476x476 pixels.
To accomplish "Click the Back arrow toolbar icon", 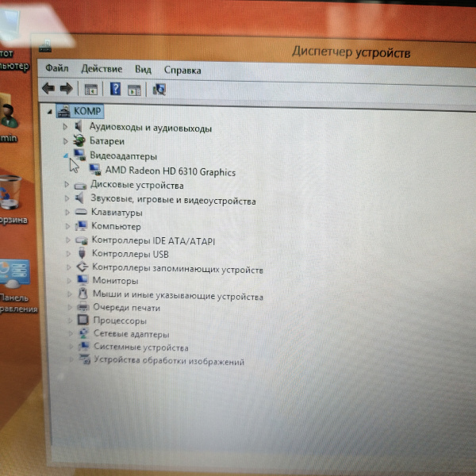I will (x=48, y=89).
